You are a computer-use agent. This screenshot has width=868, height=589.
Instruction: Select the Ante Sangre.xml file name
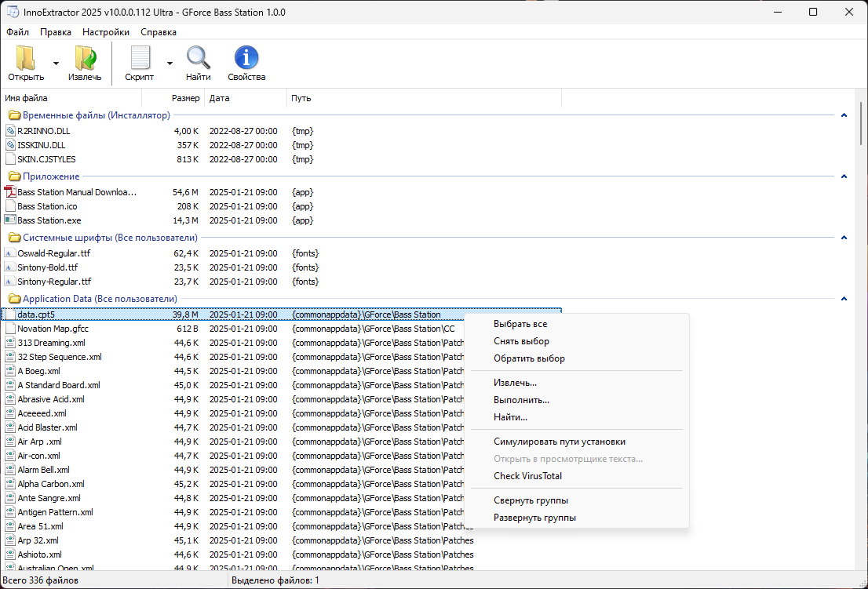(x=49, y=498)
